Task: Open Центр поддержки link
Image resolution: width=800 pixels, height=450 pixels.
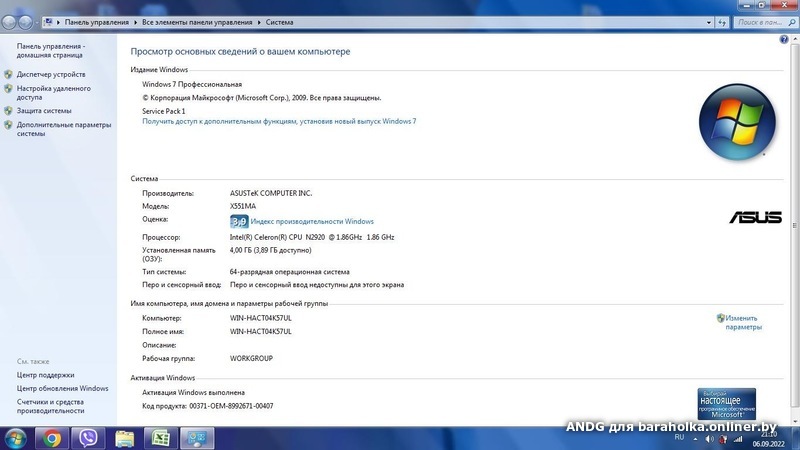Action: 45,375
